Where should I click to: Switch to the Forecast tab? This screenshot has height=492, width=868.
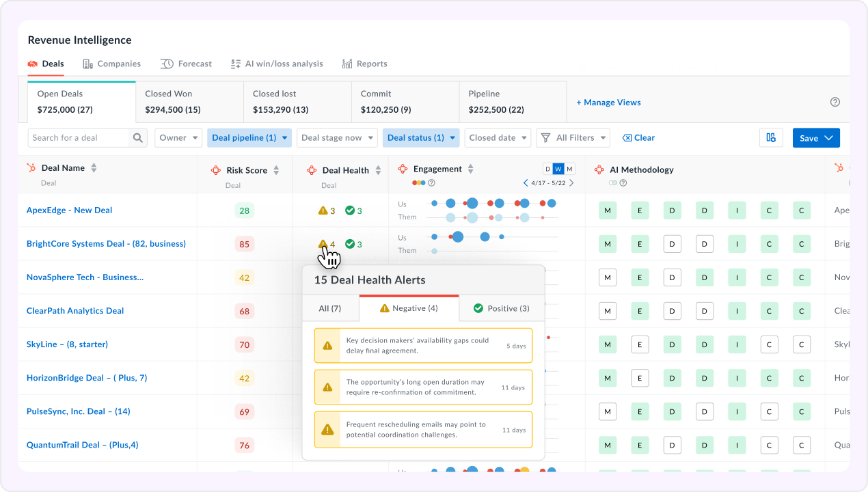tap(186, 64)
